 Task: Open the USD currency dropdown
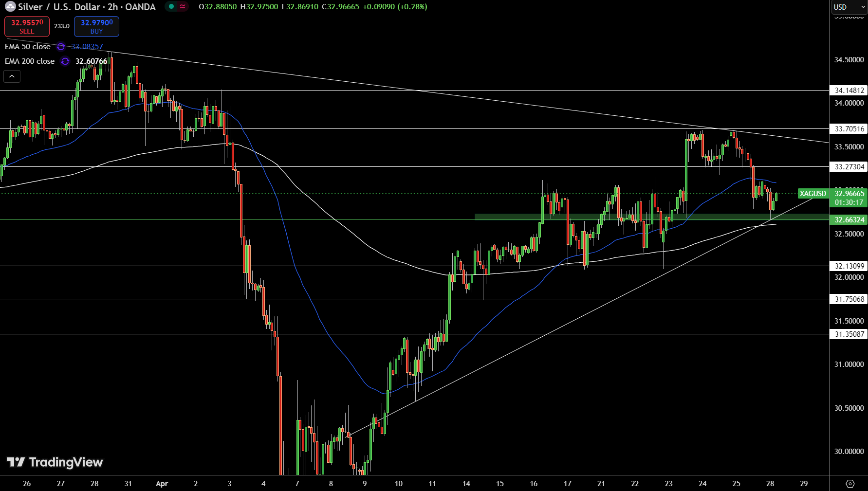click(x=846, y=7)
